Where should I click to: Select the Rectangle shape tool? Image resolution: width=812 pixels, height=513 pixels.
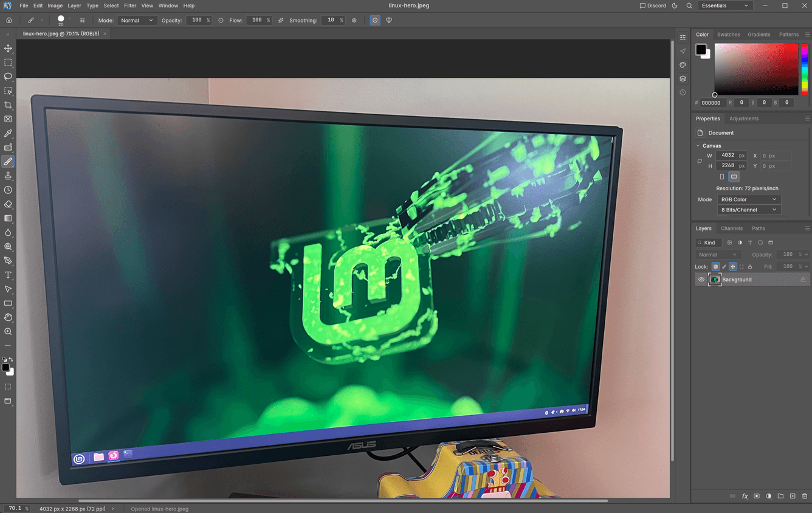pyautogui.click(x=8, y=303)
